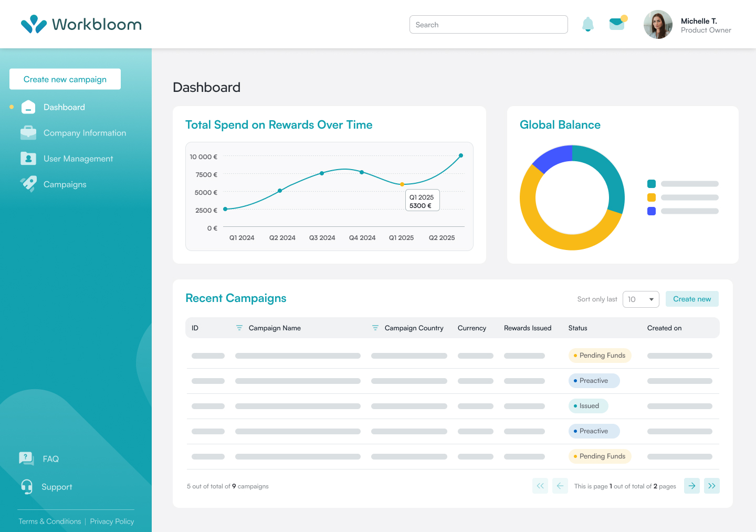Go to next page arrow

pos(692,486)
